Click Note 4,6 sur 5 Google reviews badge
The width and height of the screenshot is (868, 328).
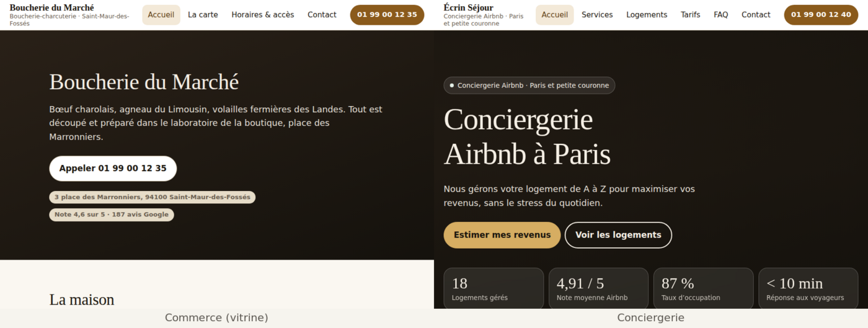[112, 215]
